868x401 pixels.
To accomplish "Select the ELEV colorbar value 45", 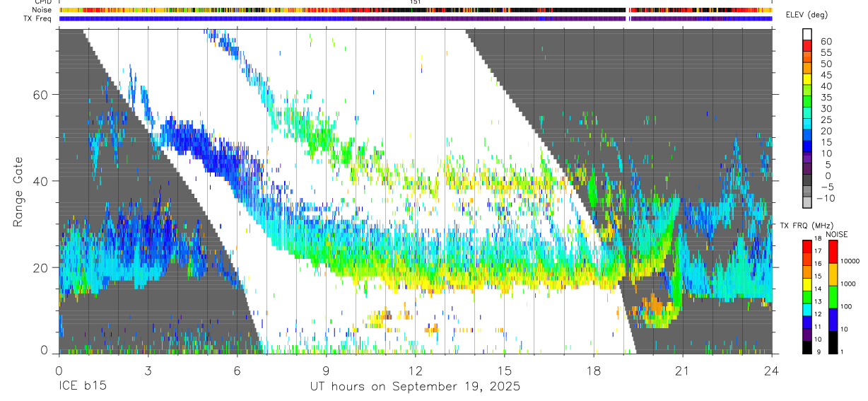I will click(825, 75).
